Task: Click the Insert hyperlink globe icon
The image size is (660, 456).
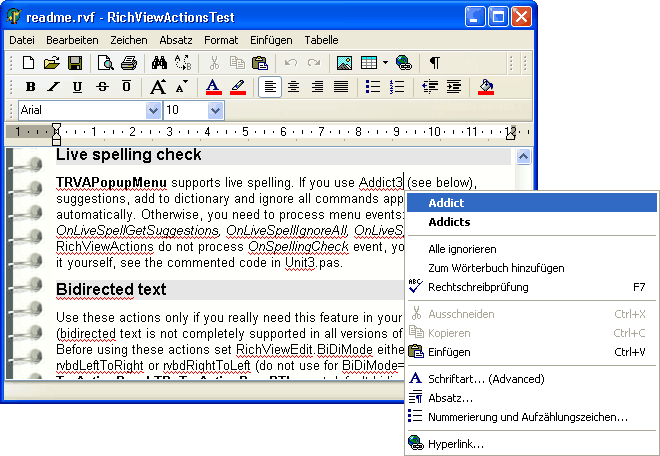Action: 403,63
